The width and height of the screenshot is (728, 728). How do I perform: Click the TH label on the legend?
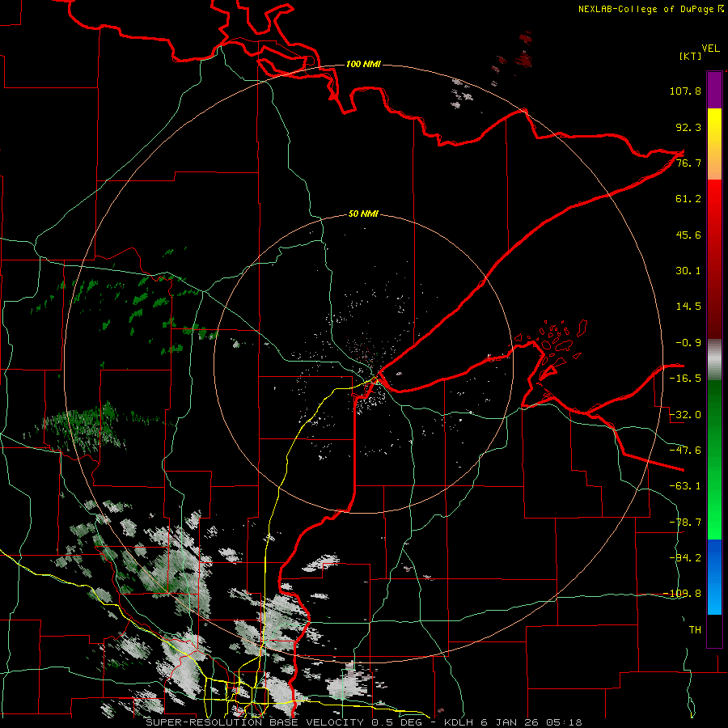[x=695, y=630]
